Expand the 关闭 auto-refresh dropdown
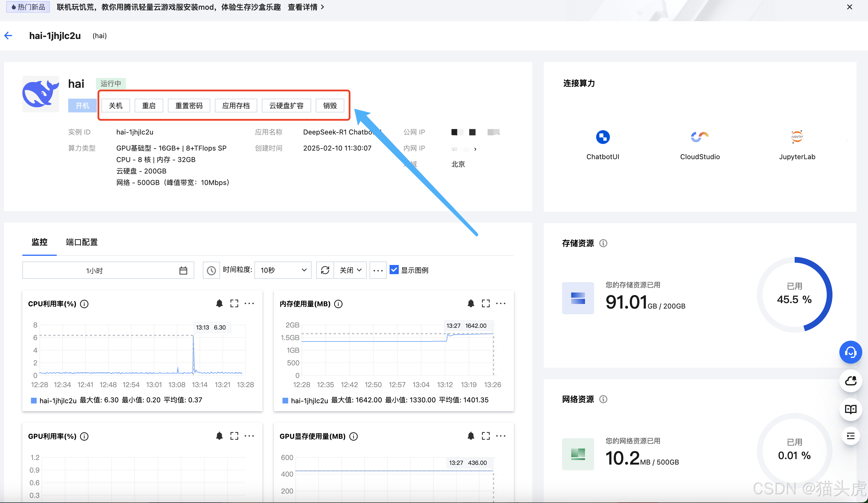This screenshot has height=503, width=868. (x=350, y=270)
